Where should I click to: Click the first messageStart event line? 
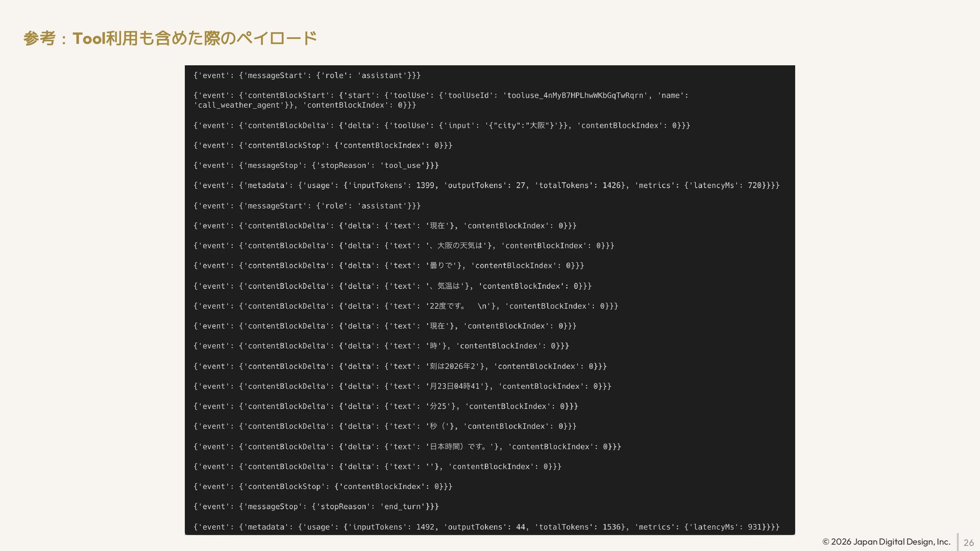pos(307,76)
